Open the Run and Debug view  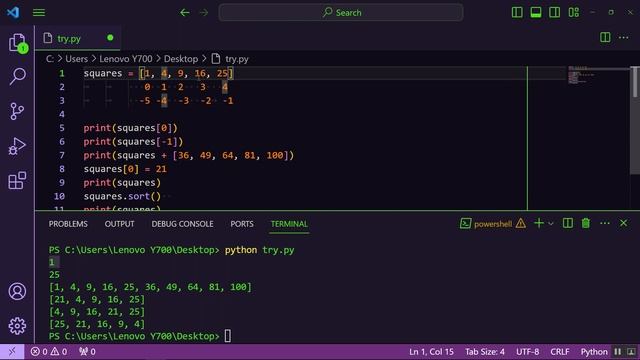point(17,146)
